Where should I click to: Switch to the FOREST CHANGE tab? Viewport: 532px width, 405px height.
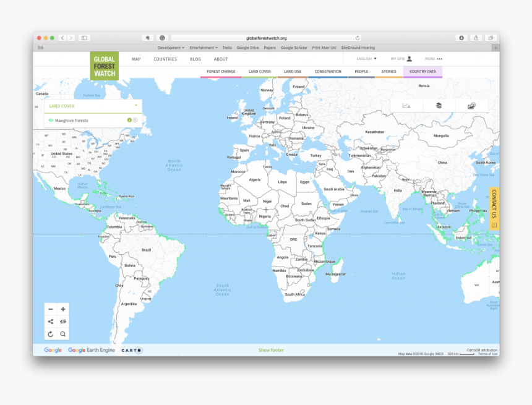pos(221,71)
